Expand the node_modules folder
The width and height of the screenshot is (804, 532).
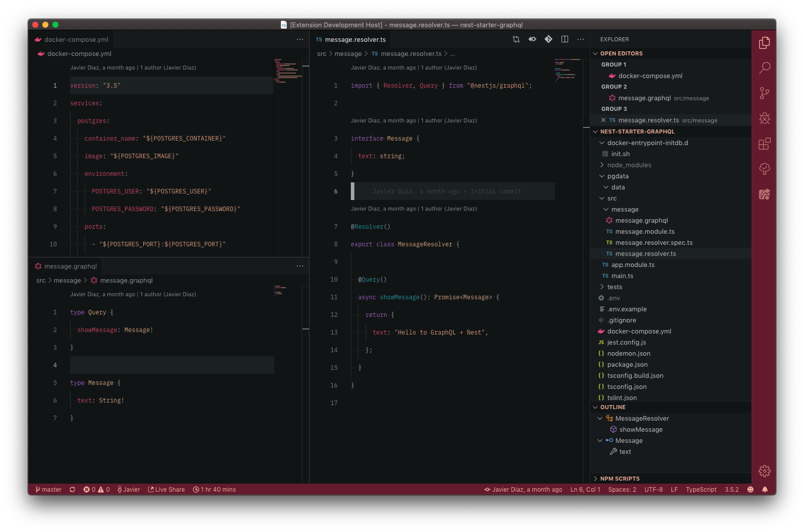[x=671, y=165]
